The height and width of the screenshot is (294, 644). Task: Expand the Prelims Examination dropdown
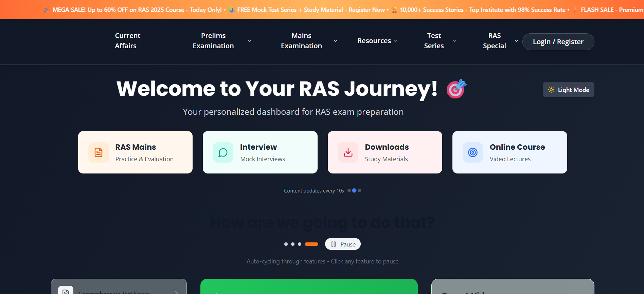tap(250, 41)
